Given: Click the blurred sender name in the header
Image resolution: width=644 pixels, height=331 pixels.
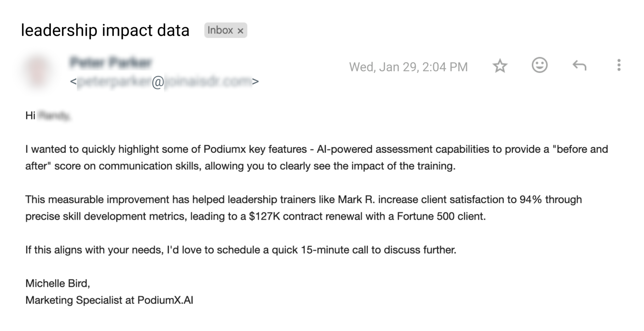Looking at the screenshot, I should 111,62.
